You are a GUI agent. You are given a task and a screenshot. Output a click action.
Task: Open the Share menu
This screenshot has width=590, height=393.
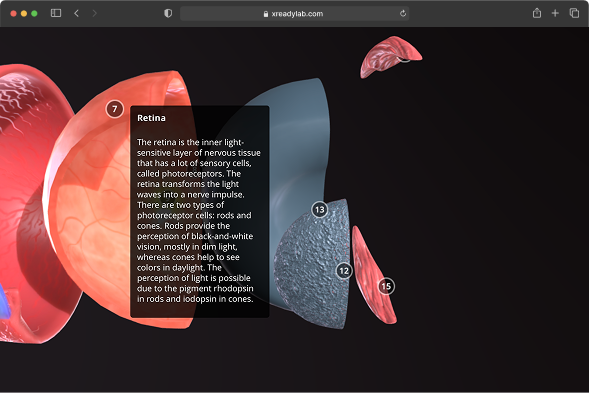pos(537,13)
